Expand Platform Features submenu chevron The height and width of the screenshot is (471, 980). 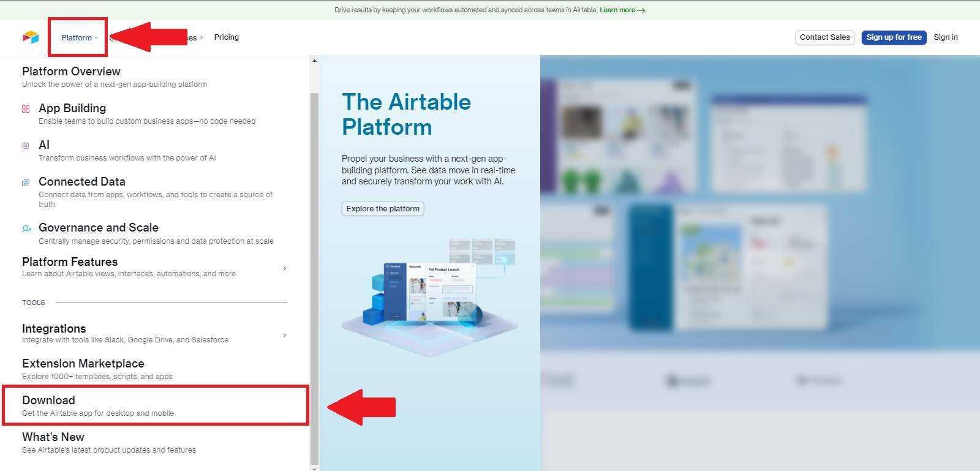click(x=284, y=268)
